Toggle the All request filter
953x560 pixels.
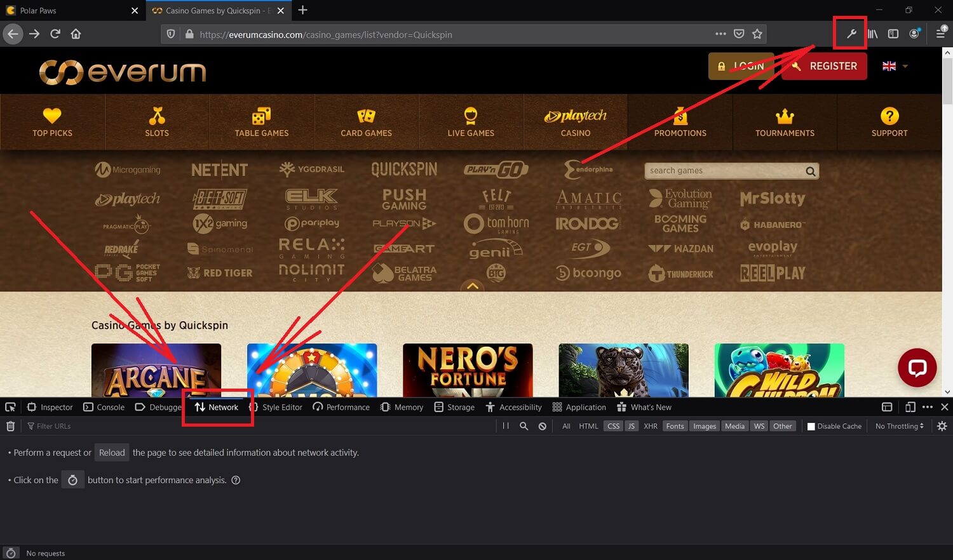click(566, 426)
